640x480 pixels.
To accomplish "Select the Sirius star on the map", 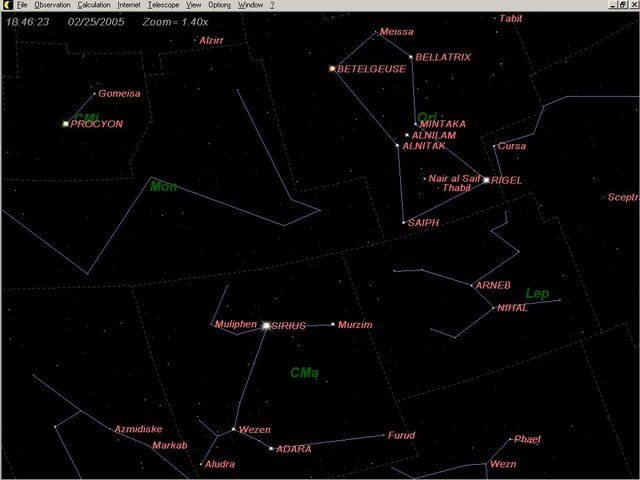I will pos(266,325).
